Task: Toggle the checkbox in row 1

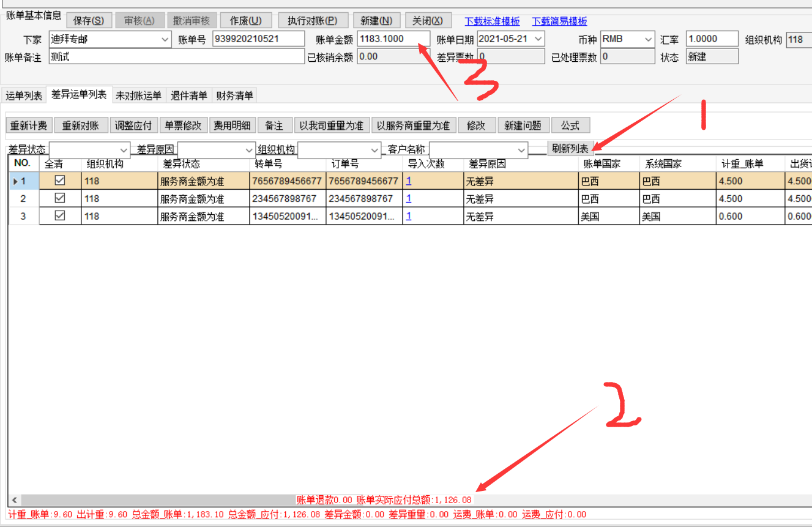Action: pyautogui.click(x=60, y=181)
